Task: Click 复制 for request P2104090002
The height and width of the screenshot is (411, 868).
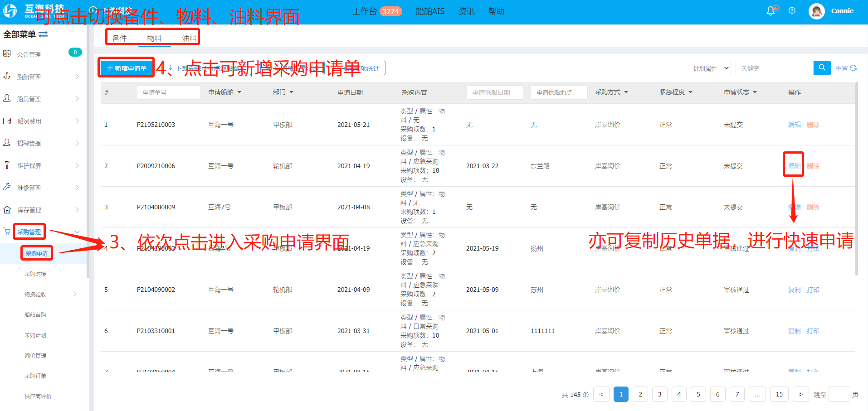Action: pos(794,290)
